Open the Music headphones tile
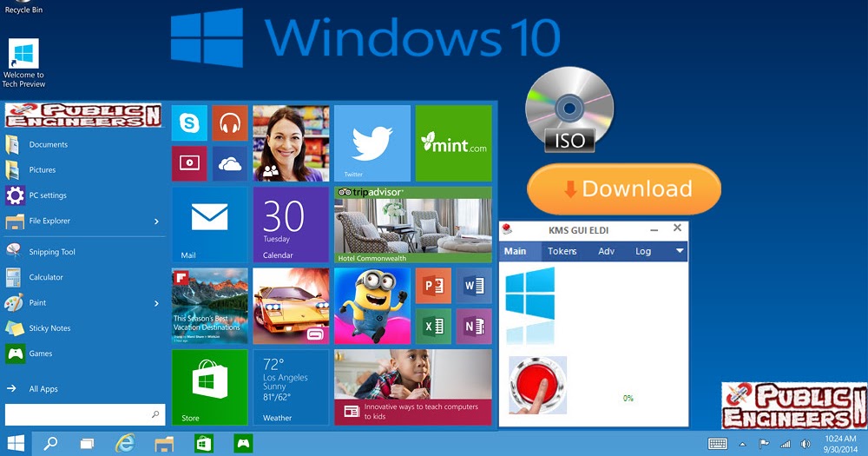This screenshot has height=456, width=868. pyautogui.click(x=230, y=123)
